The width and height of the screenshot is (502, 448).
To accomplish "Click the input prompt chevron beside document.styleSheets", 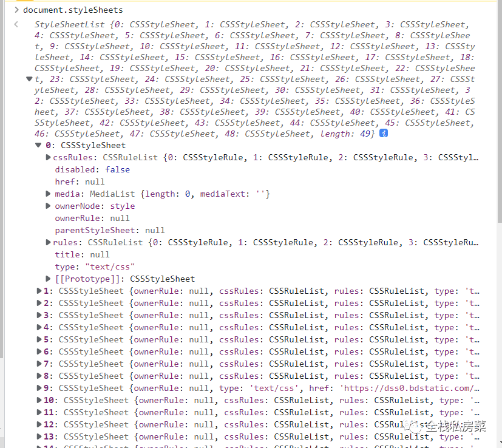I will point(16,10).
